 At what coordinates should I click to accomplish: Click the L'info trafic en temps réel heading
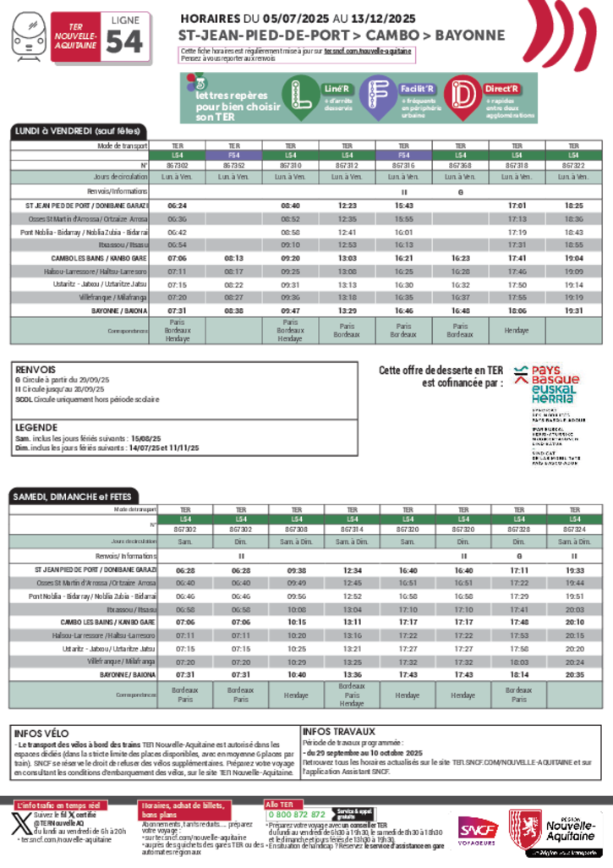tap(58, 805)
